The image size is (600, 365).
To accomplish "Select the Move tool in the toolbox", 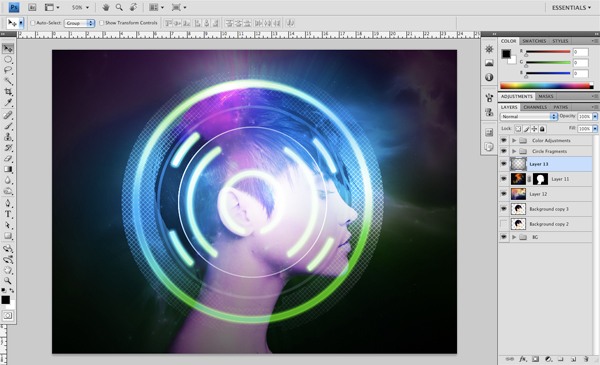I will coord(8,49).
